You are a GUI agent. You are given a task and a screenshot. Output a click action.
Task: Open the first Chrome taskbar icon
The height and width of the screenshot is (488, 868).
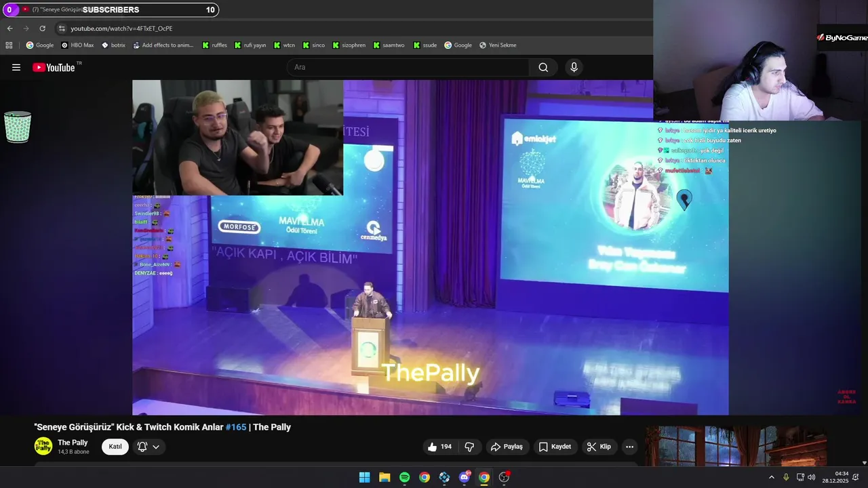pos(425,477)
